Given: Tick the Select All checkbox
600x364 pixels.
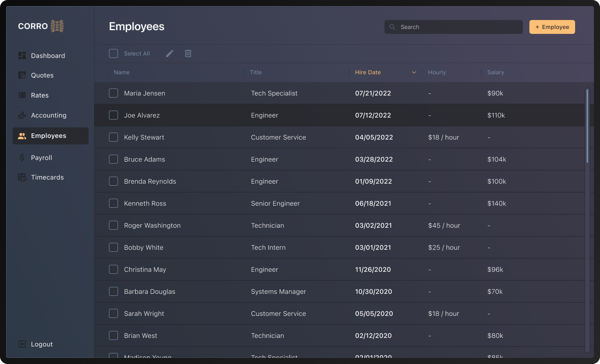Looking at the screenshot, I should click(113, 53).
